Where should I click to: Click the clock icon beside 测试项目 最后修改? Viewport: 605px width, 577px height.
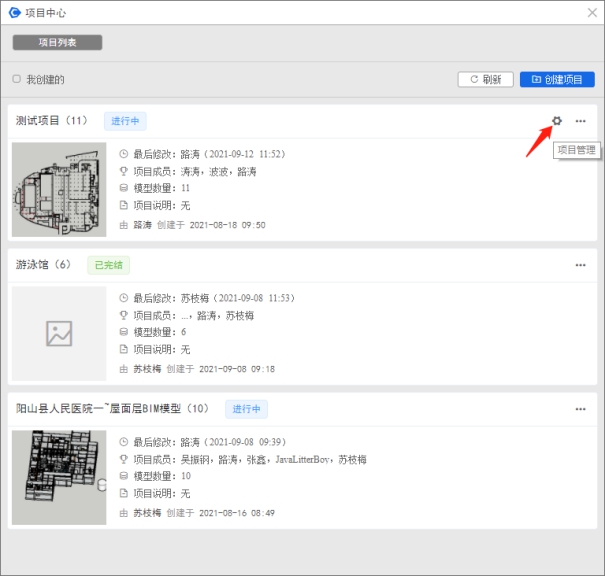(124, 155)
